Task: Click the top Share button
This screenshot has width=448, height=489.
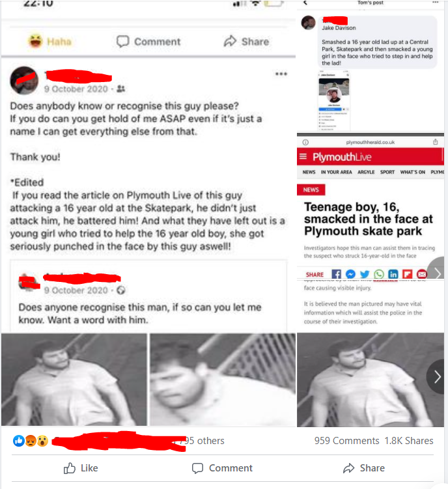Action: point(246,42)
